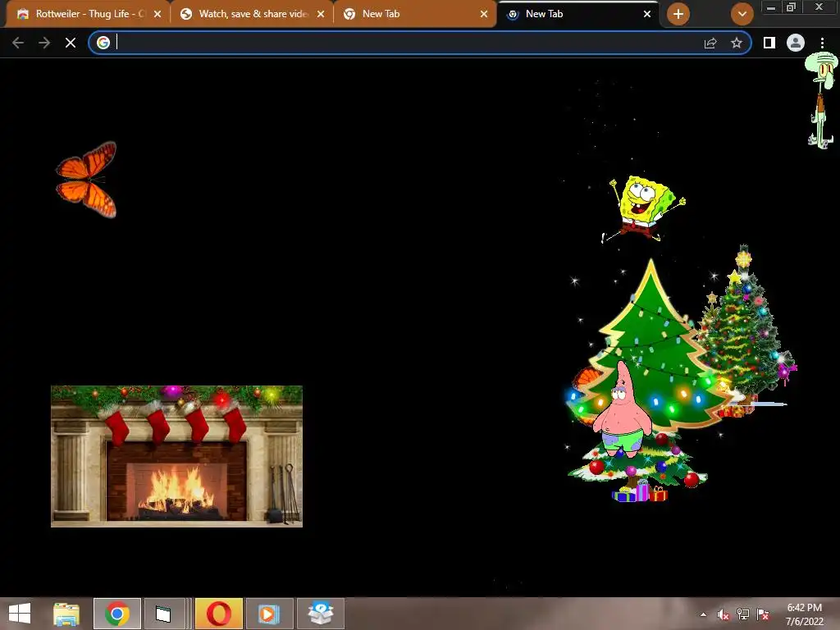The height and width of the screenshot is (630, 840).
Task: Open the white window app in taskbar
Action: coord(163,614)
